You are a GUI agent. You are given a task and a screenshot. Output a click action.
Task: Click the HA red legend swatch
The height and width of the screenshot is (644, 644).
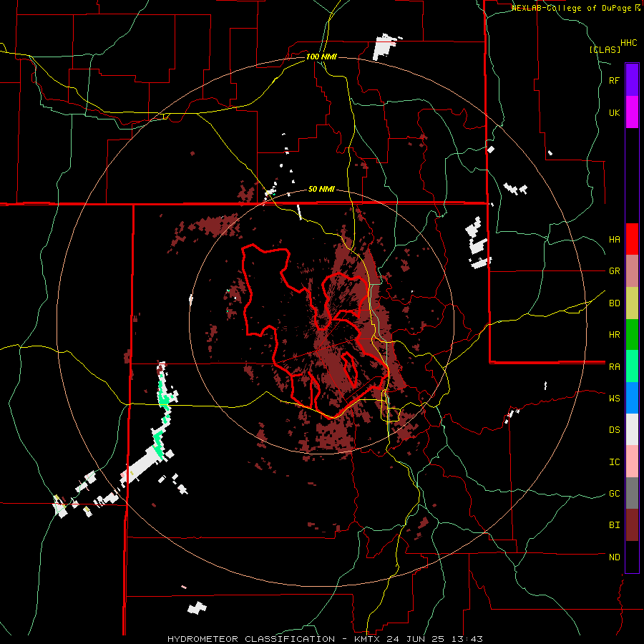coord(632,239)
